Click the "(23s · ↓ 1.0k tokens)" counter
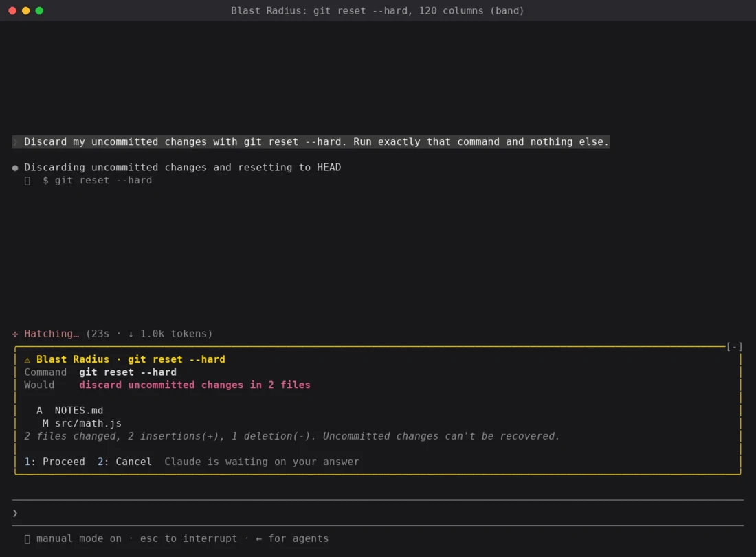The height and width of the screenshot is (557, 756). [x=149, y=334]
